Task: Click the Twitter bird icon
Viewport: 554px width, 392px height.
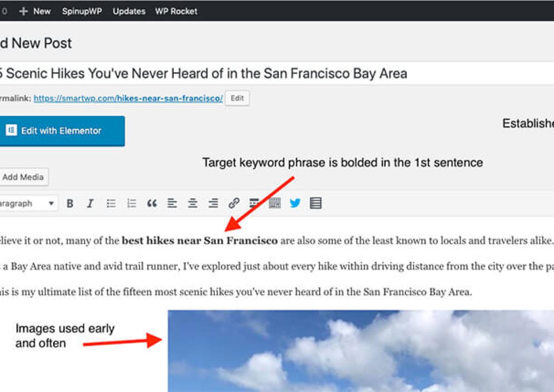Action: [x=295, y=203]
